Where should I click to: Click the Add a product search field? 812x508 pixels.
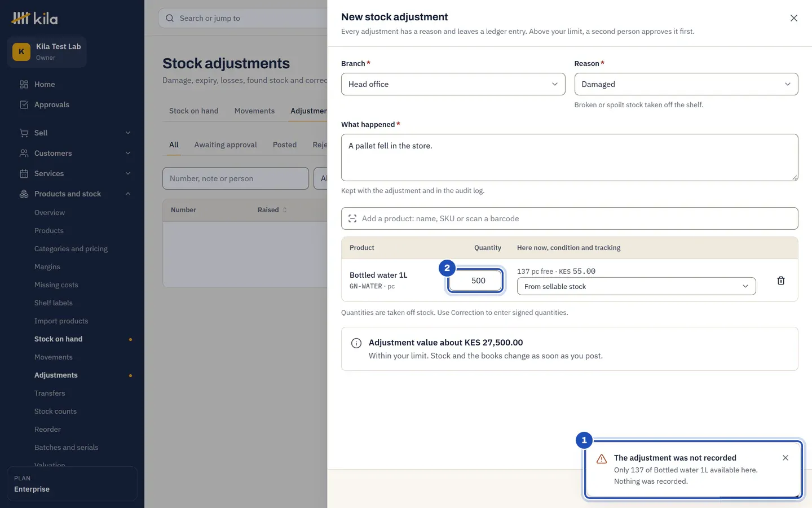[570, 218]
